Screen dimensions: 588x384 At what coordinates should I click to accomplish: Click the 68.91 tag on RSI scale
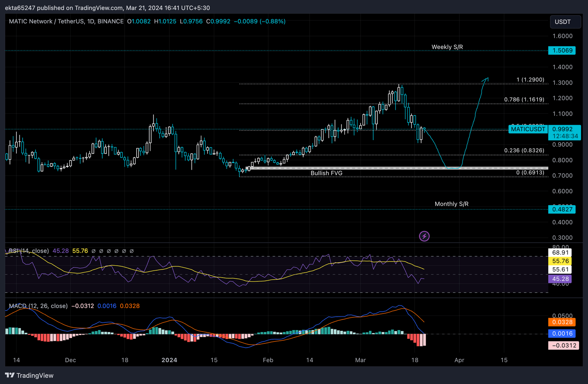(x=560, y=253)
